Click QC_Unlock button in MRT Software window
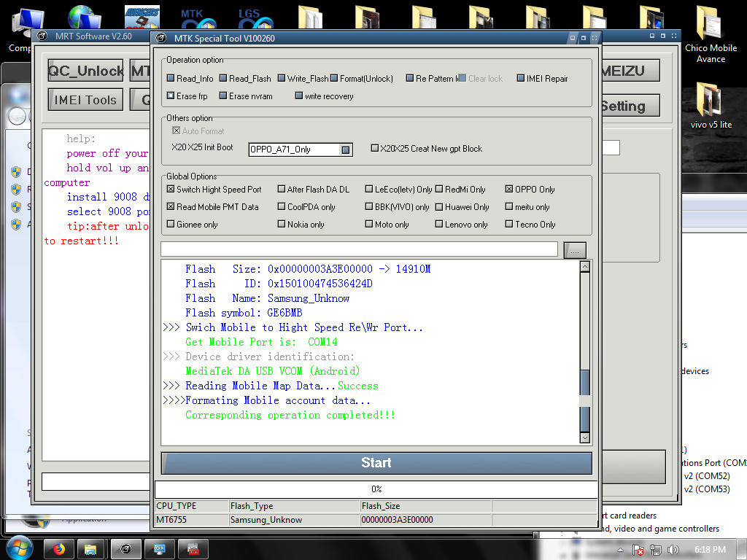747x560 pixels. 86,71
